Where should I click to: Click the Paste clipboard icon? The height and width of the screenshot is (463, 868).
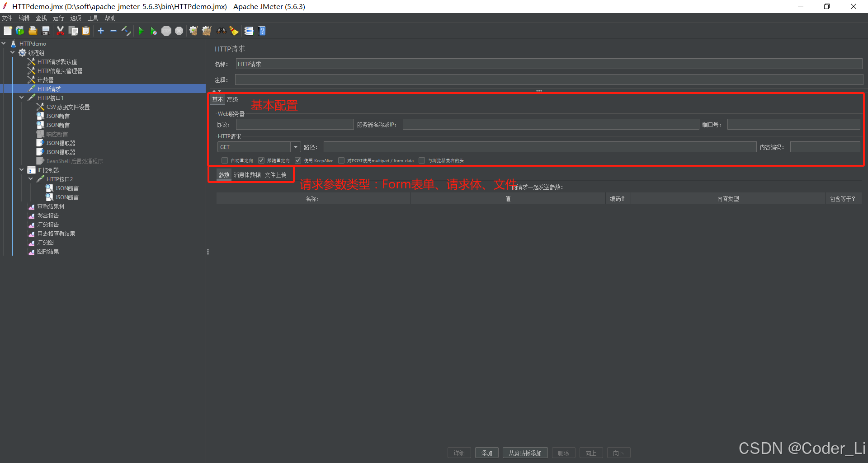pos(86,31)
